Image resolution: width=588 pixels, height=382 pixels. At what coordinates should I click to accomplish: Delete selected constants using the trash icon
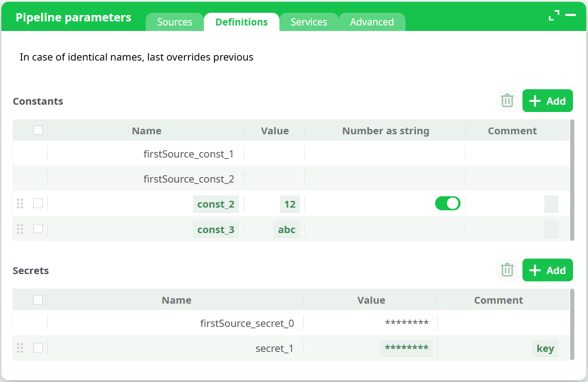coord(507,101)
